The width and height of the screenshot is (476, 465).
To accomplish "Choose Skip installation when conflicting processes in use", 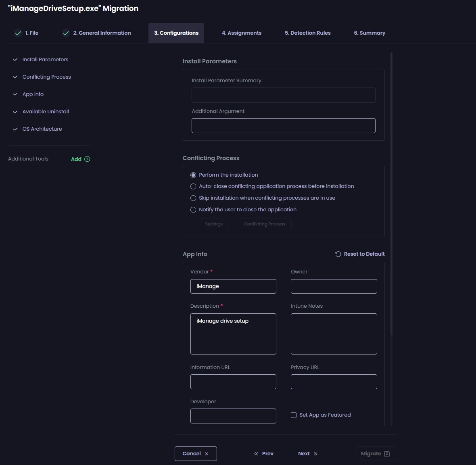I will (x=193, y=198).
